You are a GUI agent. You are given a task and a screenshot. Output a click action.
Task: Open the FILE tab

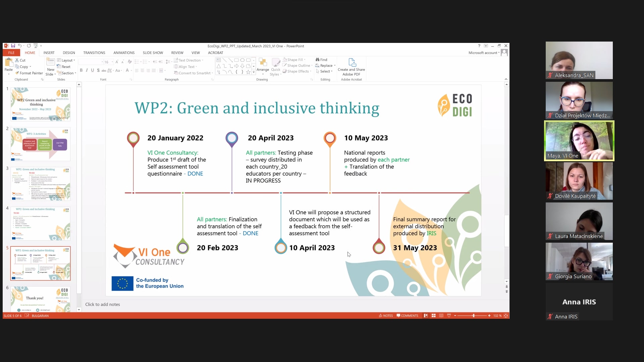pos(11,53)
